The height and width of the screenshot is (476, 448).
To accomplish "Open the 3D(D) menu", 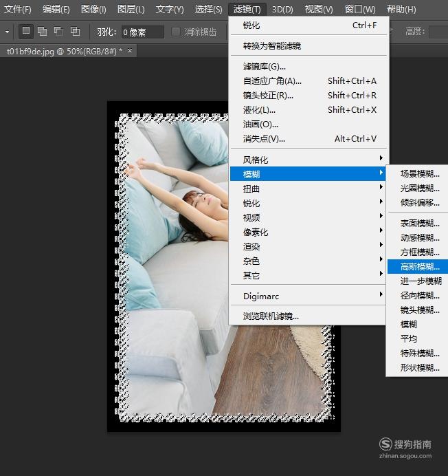I will point(282,10).
